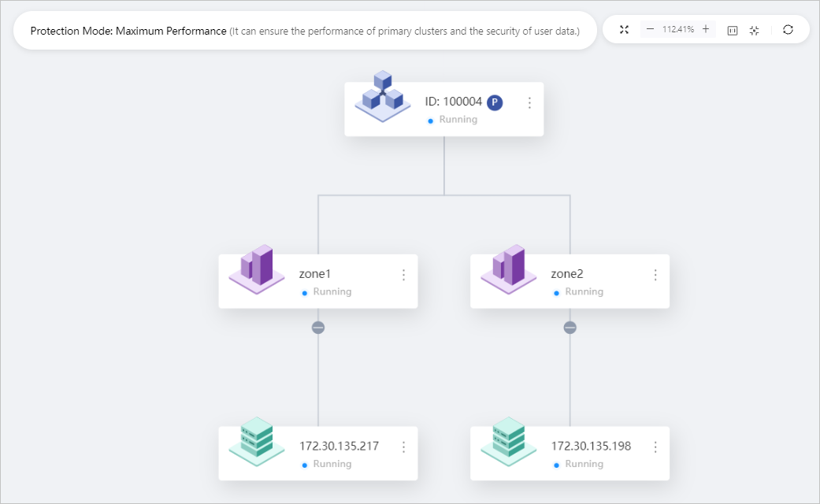Viewport: 820px width, 504px height.
Task: Click the Protection Mode banner text
Action: pyautogui.click(x=126, y=30)
